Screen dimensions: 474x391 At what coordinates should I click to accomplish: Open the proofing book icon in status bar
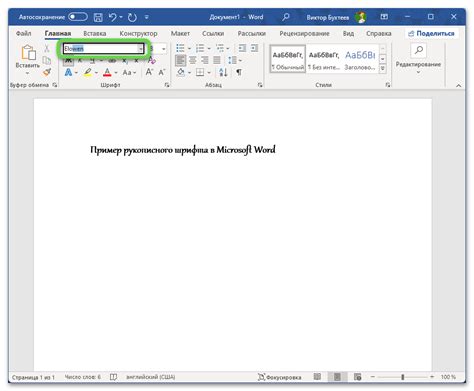[113, 377]
